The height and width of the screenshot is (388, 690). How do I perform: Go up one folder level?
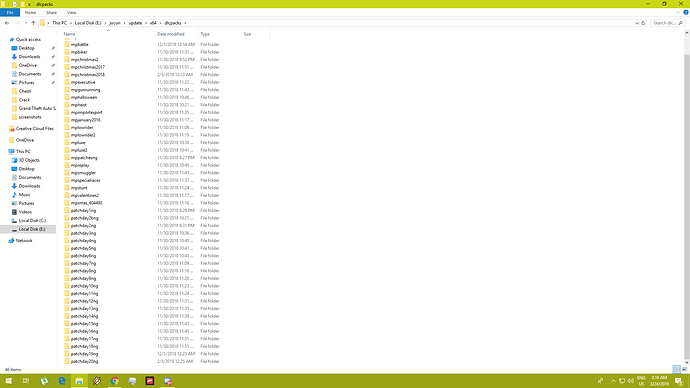tap(33, 23)
